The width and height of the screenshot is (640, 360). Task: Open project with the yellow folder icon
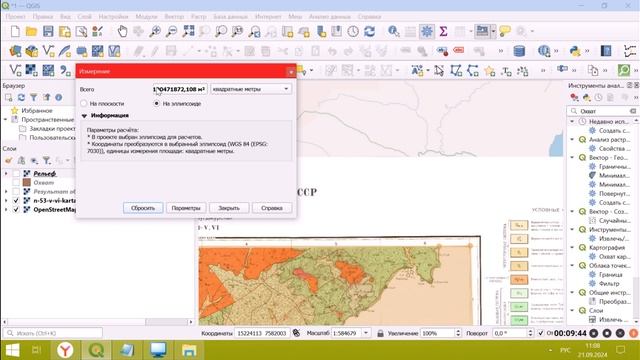(x=31, y=31)
